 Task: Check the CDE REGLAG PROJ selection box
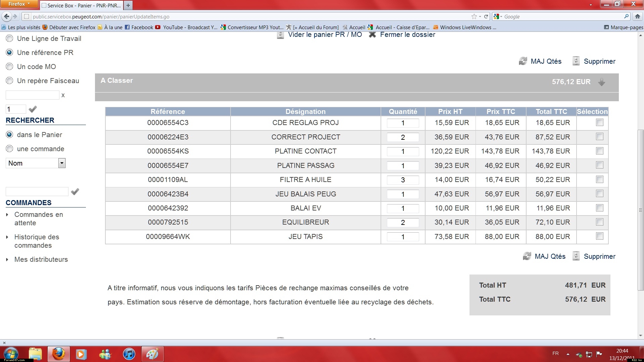(x=599, y=122)
